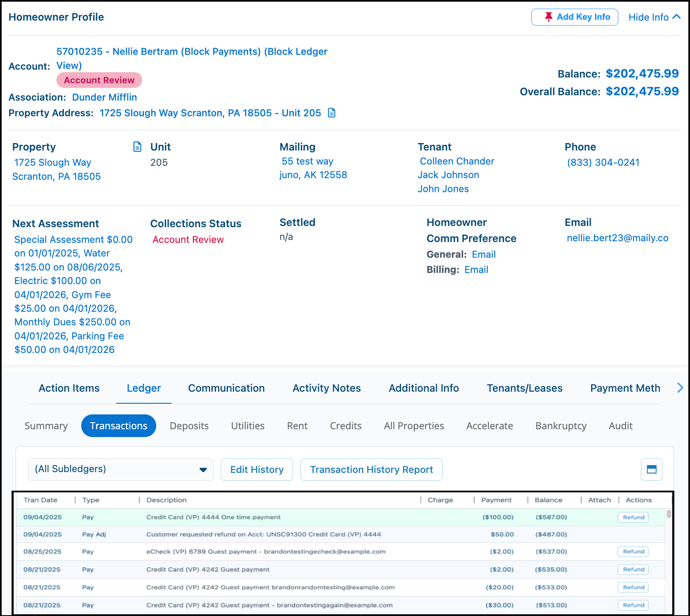Click the pin icon in Add Key Info
This screenshot has width=690, height=616.
click(x=548, y=17)
